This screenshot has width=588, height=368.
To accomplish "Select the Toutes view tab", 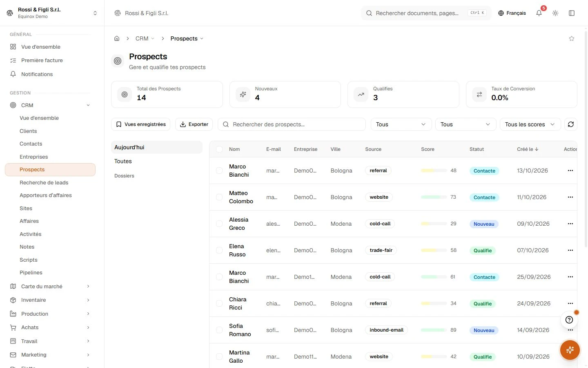I will click(157, 161).
